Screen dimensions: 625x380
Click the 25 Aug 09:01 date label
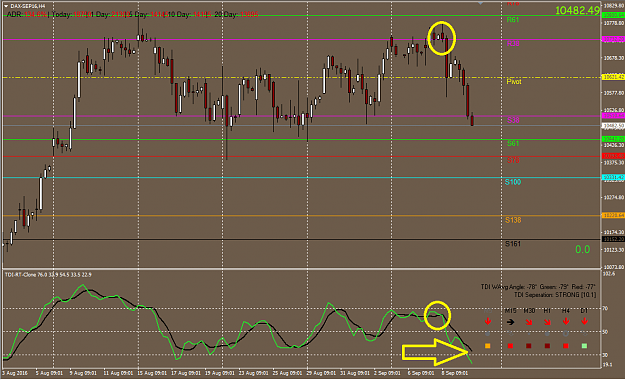click(288, 373)
